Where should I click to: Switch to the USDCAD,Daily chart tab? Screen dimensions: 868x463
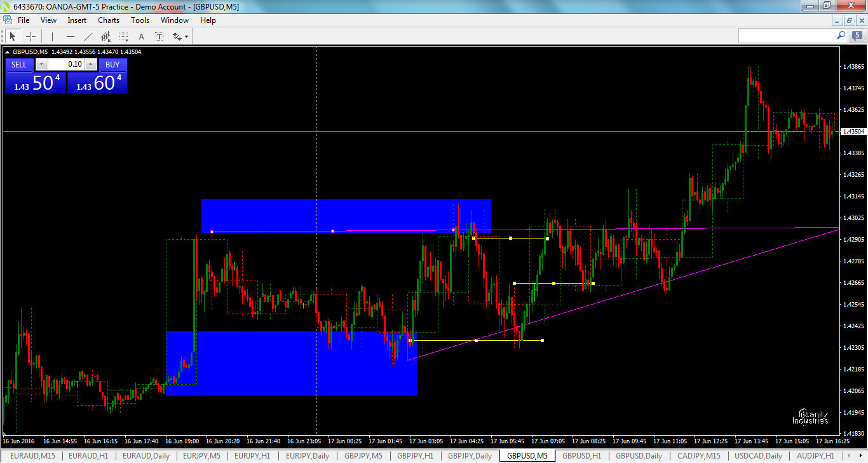tap(758, 456)
